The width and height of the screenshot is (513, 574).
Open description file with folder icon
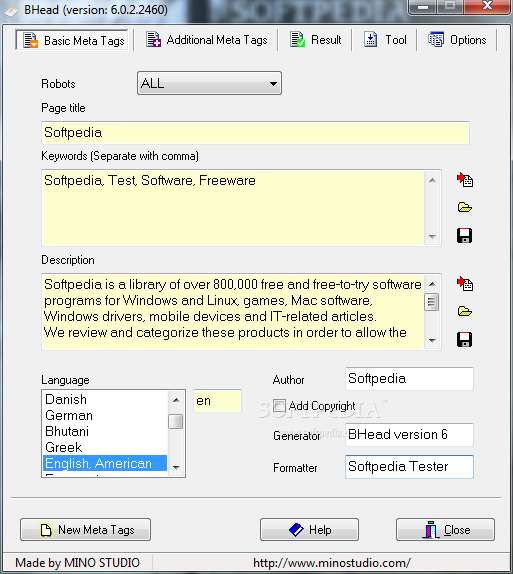click(465, 312)
